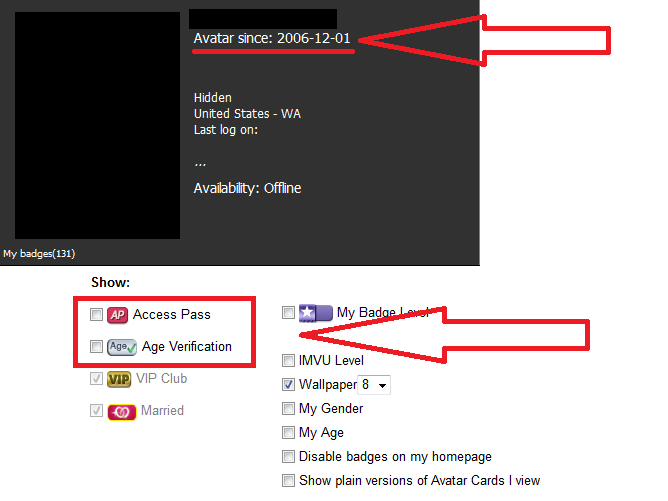Click the red AP Access Pass icon

pyautogui.click(x=118, y=315)
